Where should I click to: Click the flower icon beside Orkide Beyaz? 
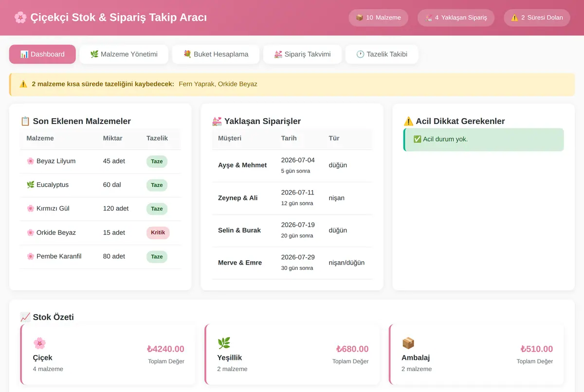pyautogui.click(x=30, y=232)
